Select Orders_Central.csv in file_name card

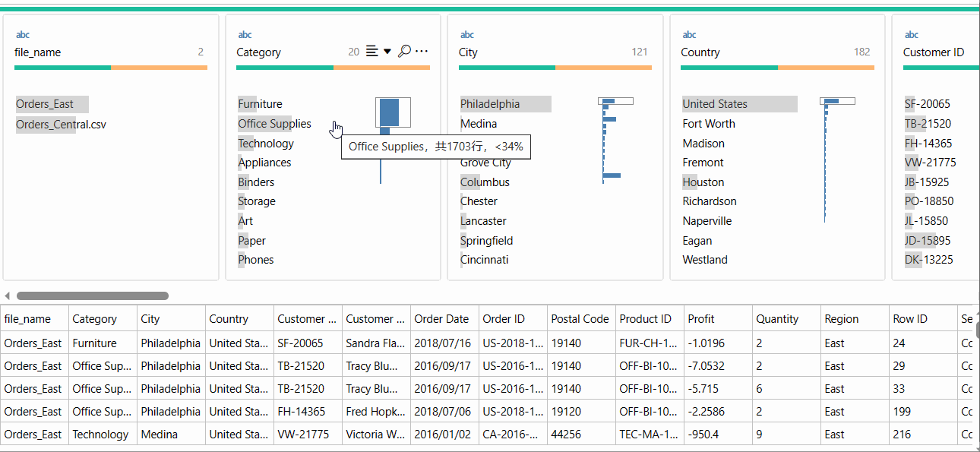click(x=61, y=125)
